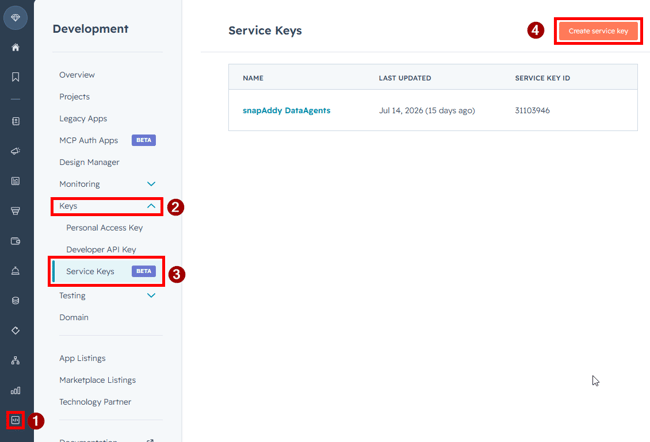Click the Create service key button
This screenshot has height=442, width=650.
click(x=598, y=31)
